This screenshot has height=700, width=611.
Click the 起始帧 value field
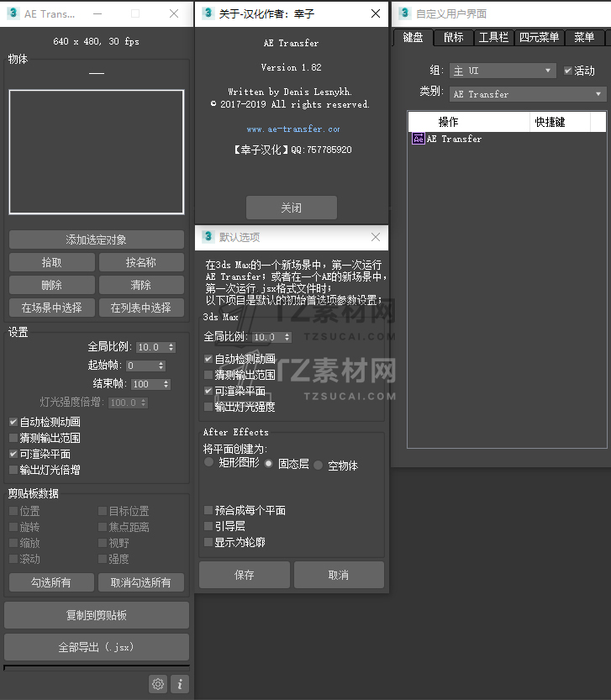(141, 366)
